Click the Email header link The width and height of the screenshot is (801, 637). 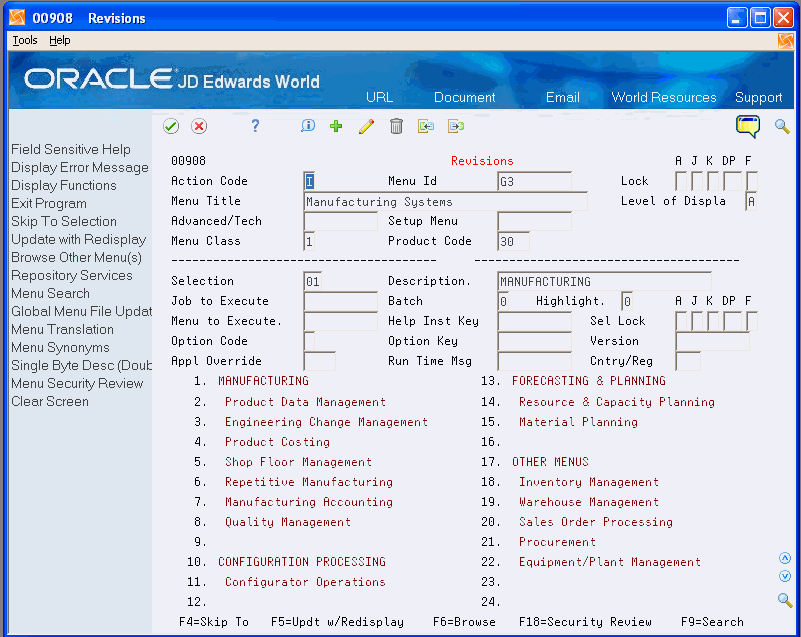(562, 98)
